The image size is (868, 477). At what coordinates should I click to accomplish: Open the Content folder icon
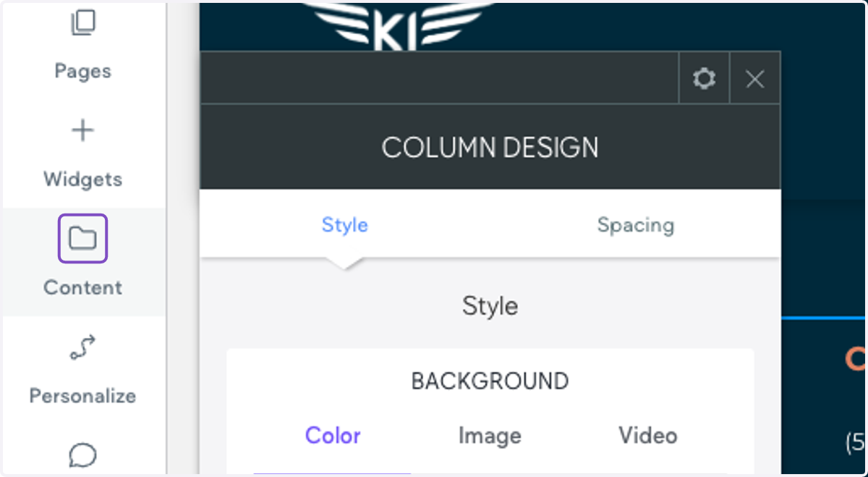pyautogui.click(x=82, y=238)
